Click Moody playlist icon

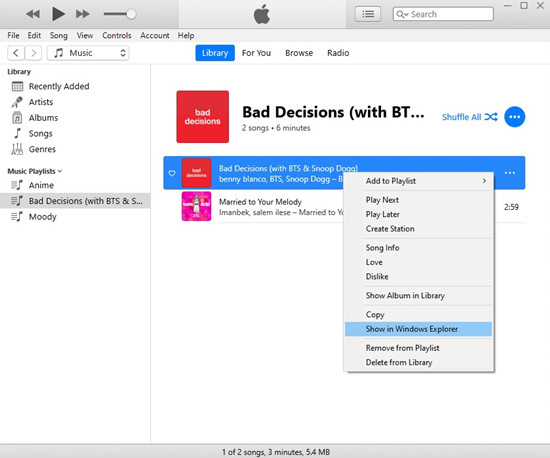[17, 217]
